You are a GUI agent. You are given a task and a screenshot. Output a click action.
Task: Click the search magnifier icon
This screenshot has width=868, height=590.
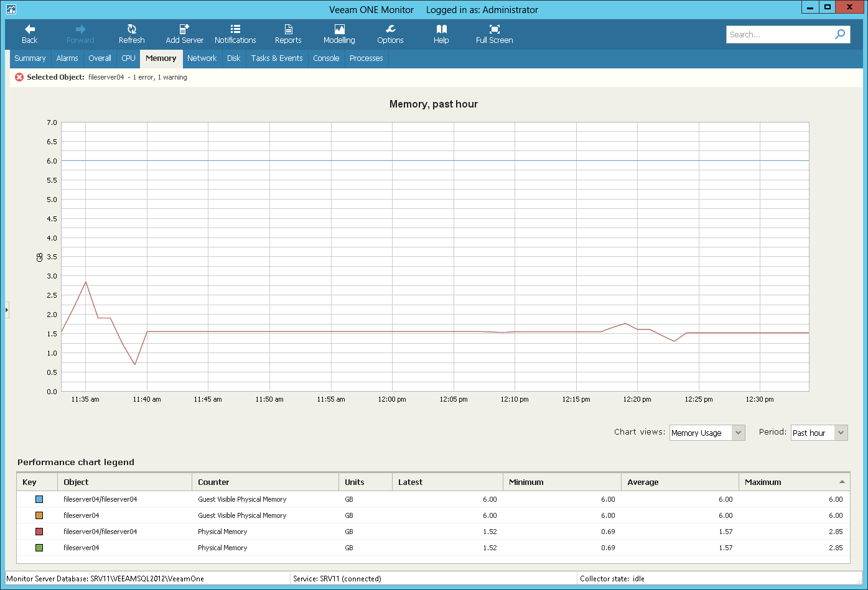coord(840,34)
